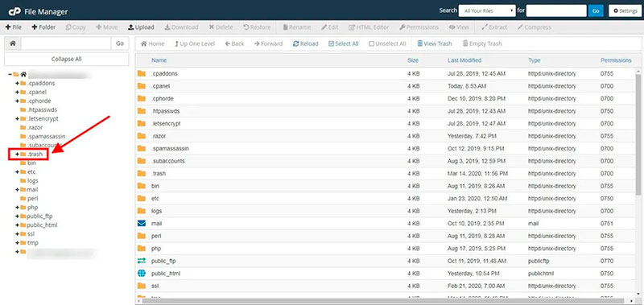Viewport: 644px width, 305px height.
Task: Sort by Last Modified column
Action: [x=464, y=60]
